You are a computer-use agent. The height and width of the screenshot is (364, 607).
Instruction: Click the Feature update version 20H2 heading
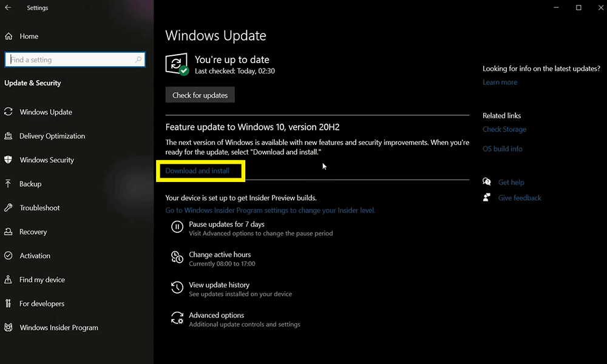253,127
